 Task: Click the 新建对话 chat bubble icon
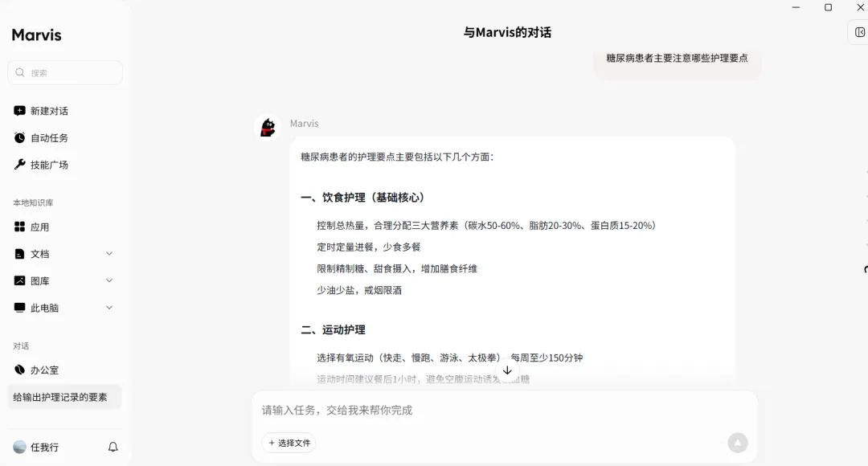[19, 111]
